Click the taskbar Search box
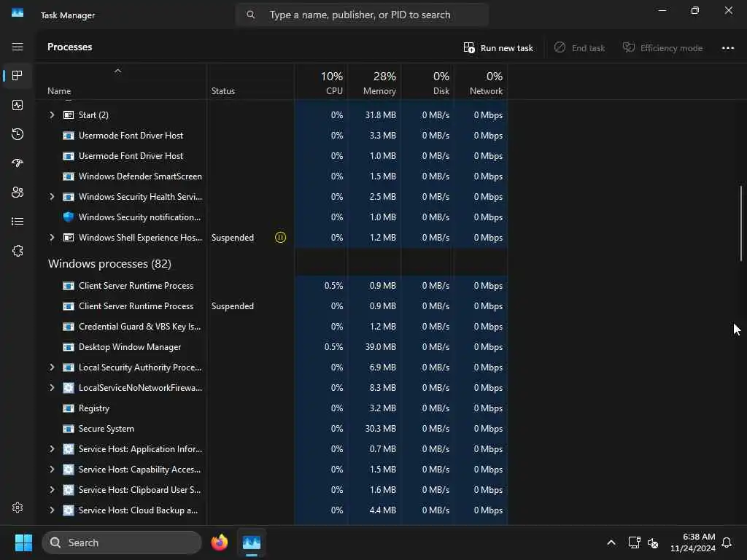The width and height of the screenshot is (747, 560). tap(122, 542)
